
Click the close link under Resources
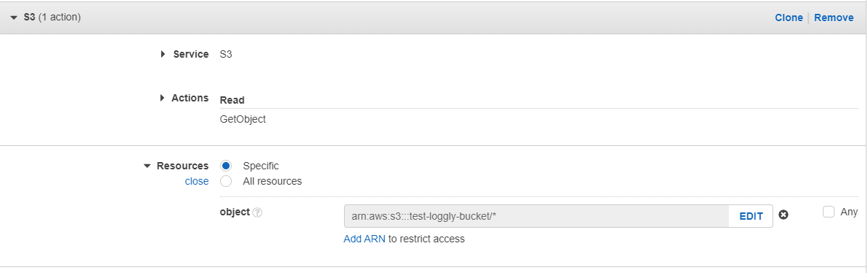197,181
